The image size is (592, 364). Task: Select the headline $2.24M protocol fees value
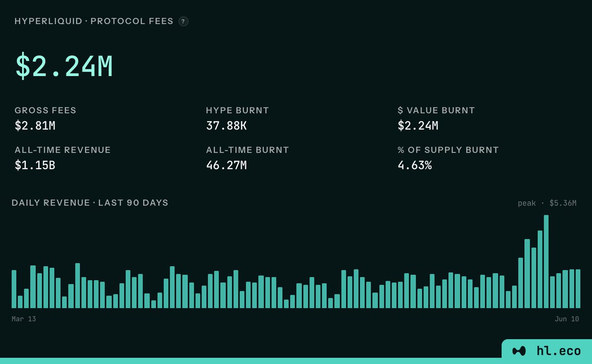(x=64, y=66)
